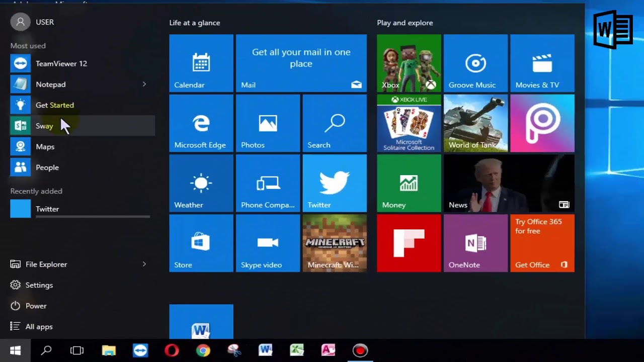
Task: Open the Store tile
Action: (x=201, y=243)
